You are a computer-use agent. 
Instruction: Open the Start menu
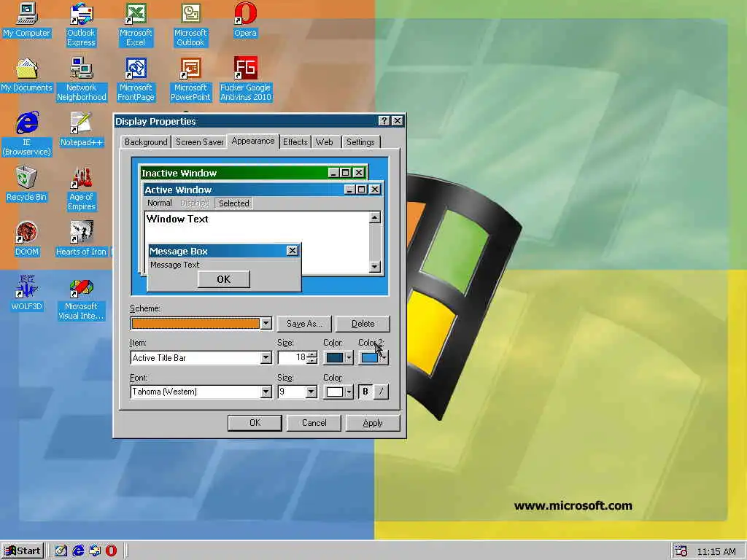coord(23,551)
